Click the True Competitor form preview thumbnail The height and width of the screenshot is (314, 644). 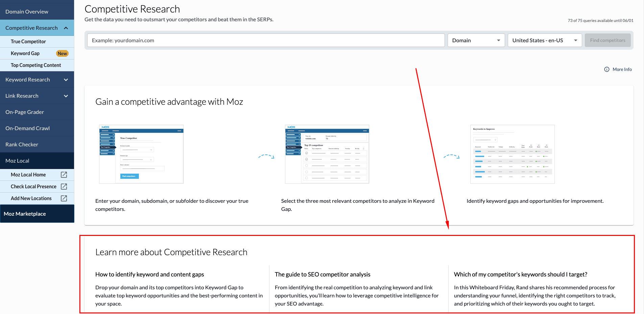tap(141, 154)
